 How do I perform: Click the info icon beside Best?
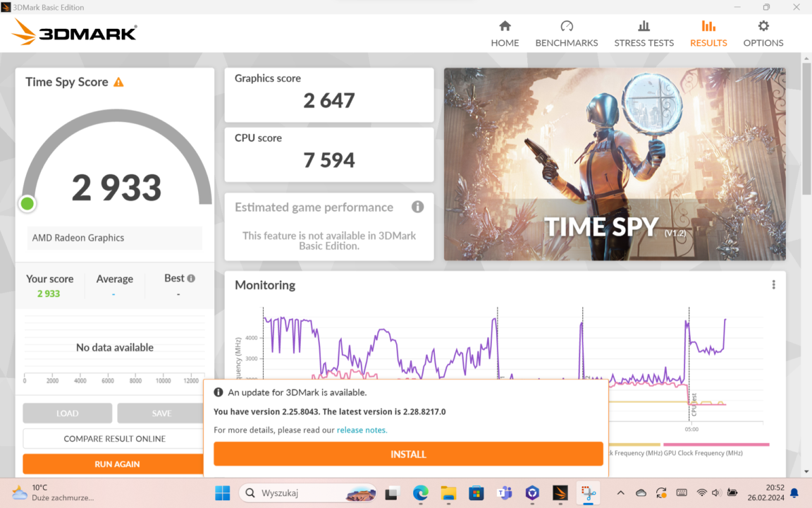click(191, 279)
